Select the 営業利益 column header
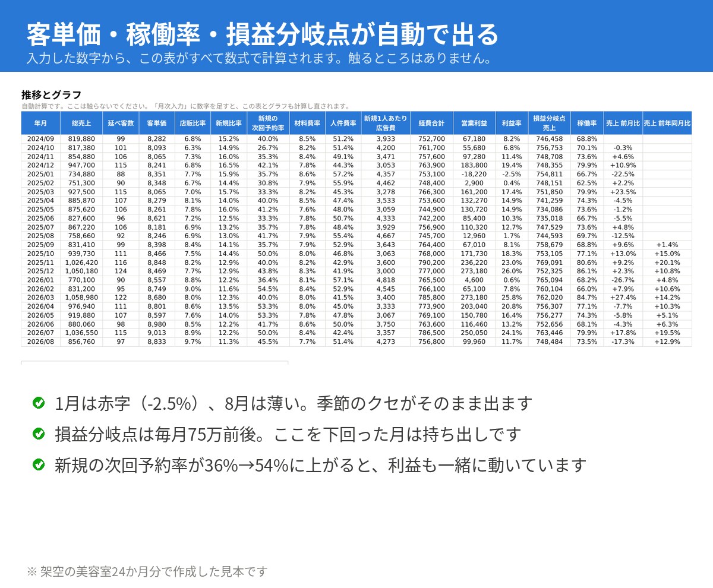713x588 pixels. click(474, 123)
